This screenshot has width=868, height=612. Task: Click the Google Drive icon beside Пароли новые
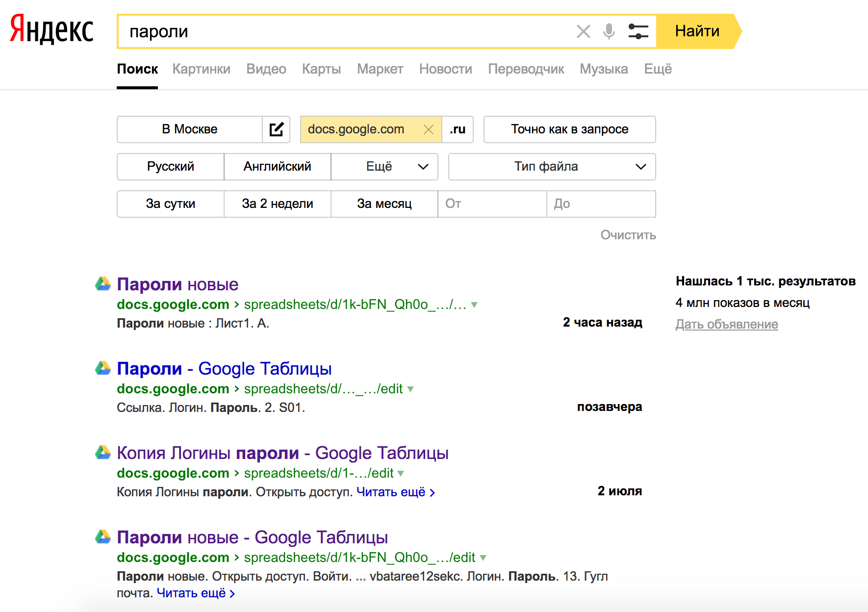[x=102, y=283]
